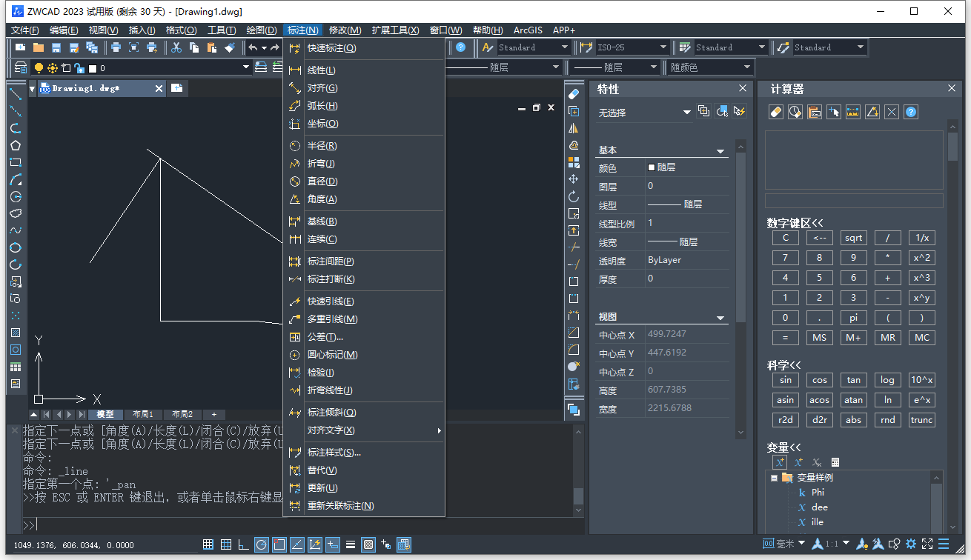Select the Polygon tool in the draw toolbar
971x560 pixels.
click(x=16, y=145)
